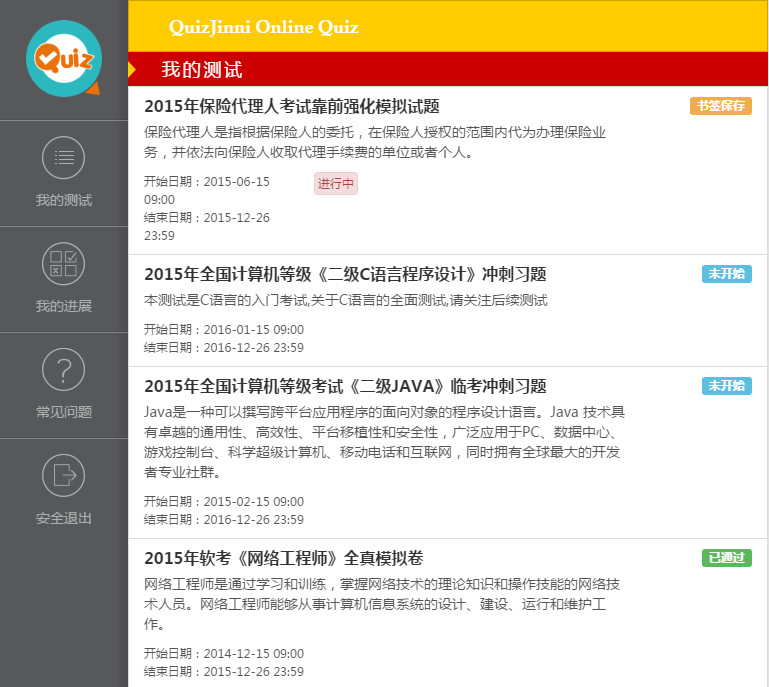769x687 pixels.
Task: Click the QuizJinni round logo icon
Action: tap(64, 58)
